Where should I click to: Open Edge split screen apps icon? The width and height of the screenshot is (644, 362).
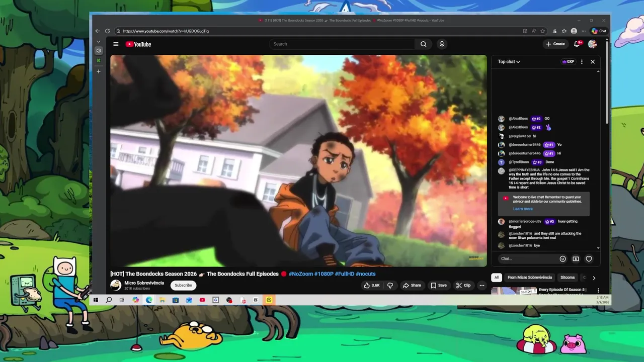tap(525, 31)
